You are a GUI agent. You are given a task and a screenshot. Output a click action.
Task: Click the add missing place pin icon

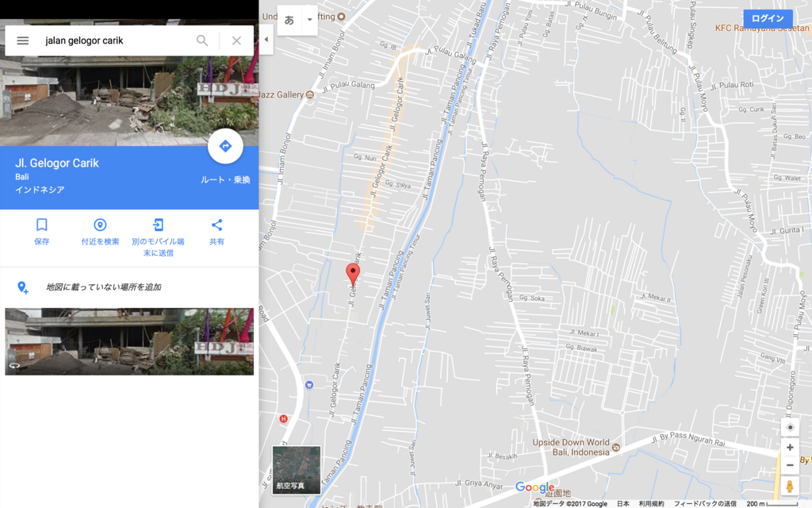pyautogui.click(x=22, y=287)
